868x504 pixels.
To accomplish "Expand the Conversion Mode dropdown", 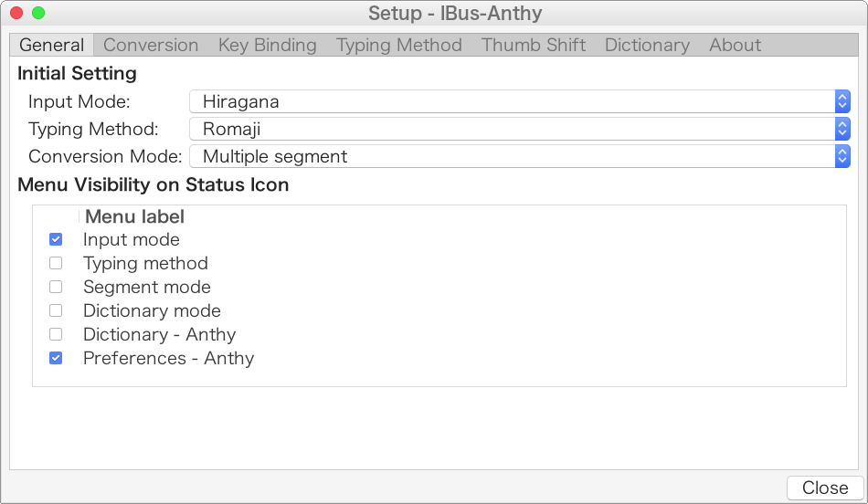I will 520,156.
